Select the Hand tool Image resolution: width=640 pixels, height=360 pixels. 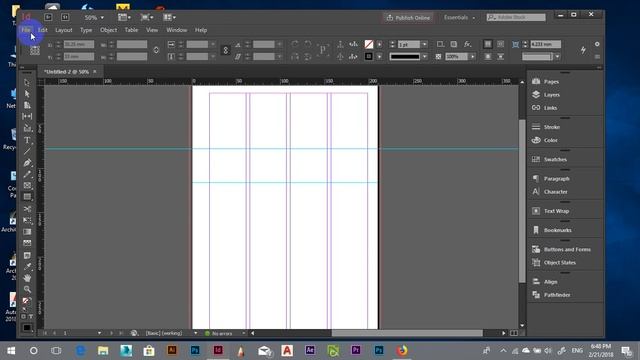pos(27,278)
